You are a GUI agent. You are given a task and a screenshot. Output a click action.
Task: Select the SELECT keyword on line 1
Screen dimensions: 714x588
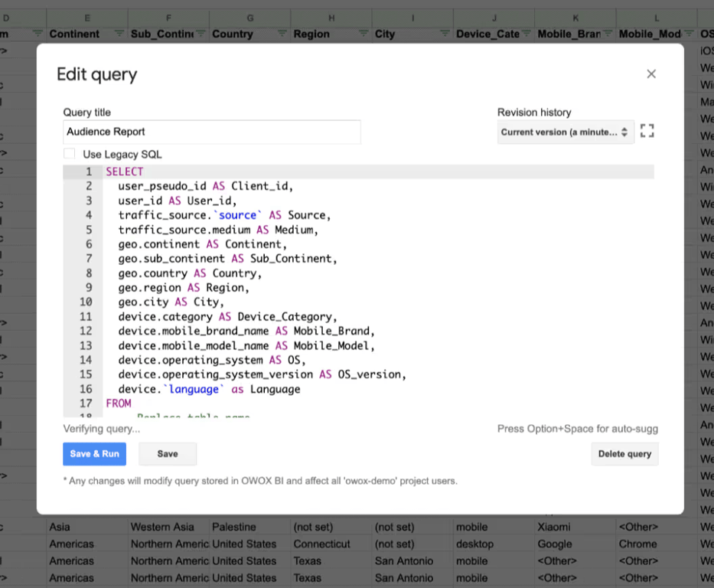(x=125, y=171)
